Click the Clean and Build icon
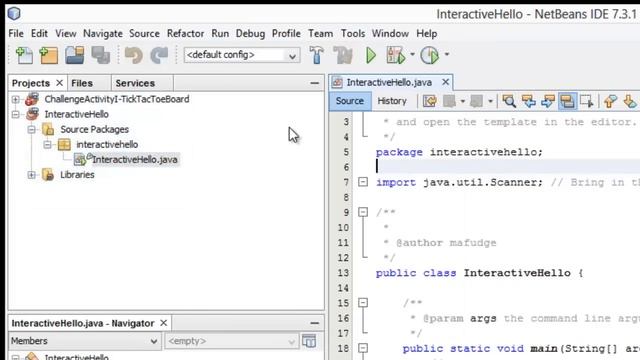This screenshot has width=640, height=360. point(343,55)
